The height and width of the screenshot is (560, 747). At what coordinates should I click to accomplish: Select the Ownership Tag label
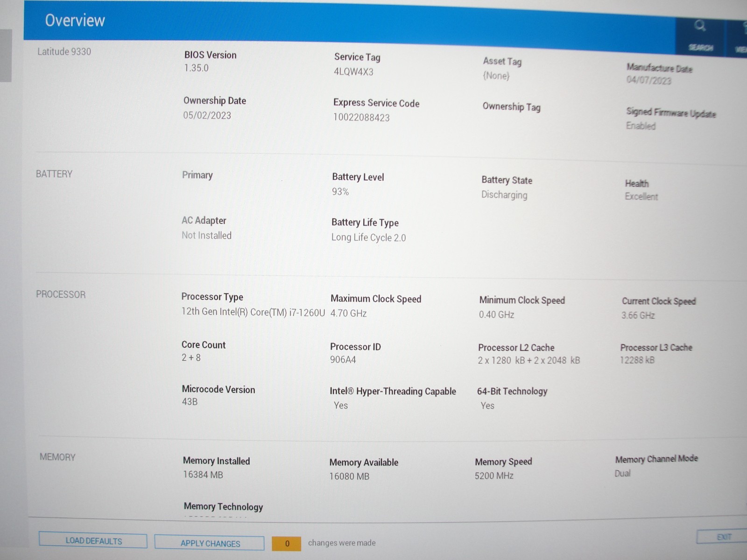pos(511,107)
